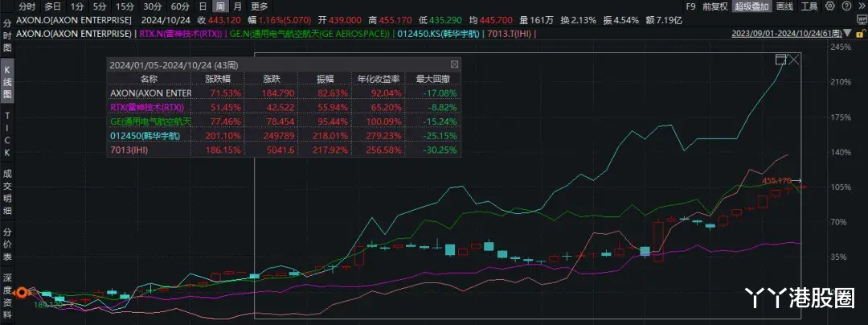Viewport: 868px width, 325px height.
Task: Select the 月 monthly interval
Action: (x=237, y=6)
